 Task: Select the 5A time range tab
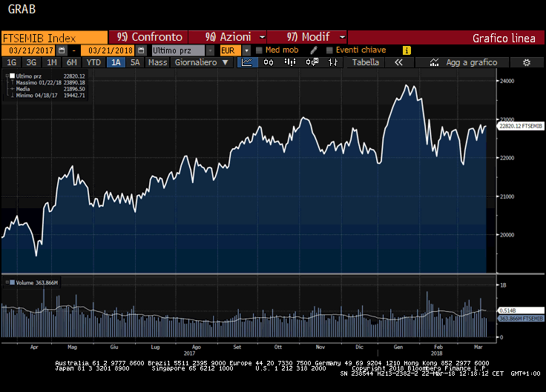coord(135,62)
